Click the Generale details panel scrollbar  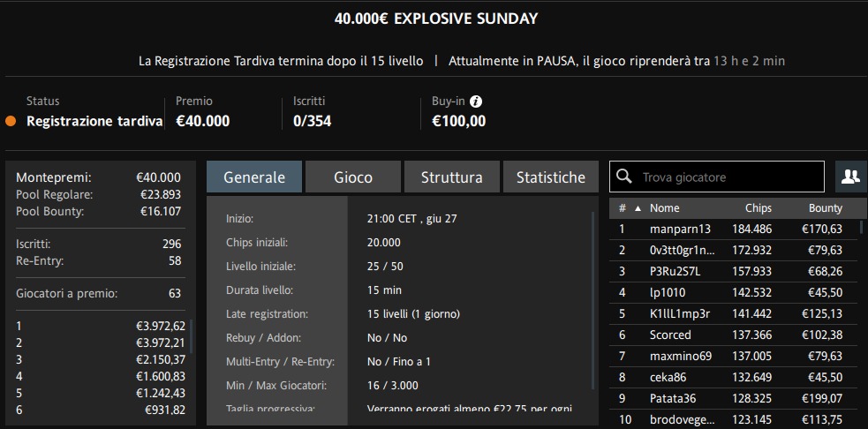click(x=593, y=301)
